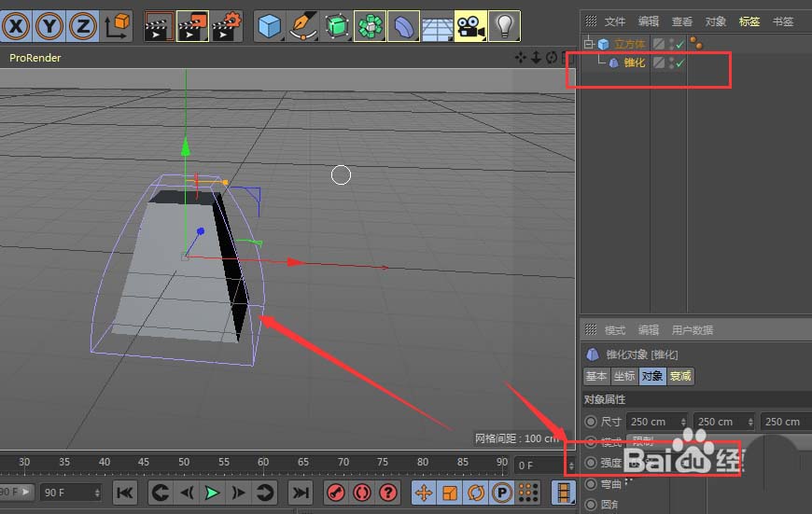
Task: Toggle the X axis lock
Action: click(16, 26)
